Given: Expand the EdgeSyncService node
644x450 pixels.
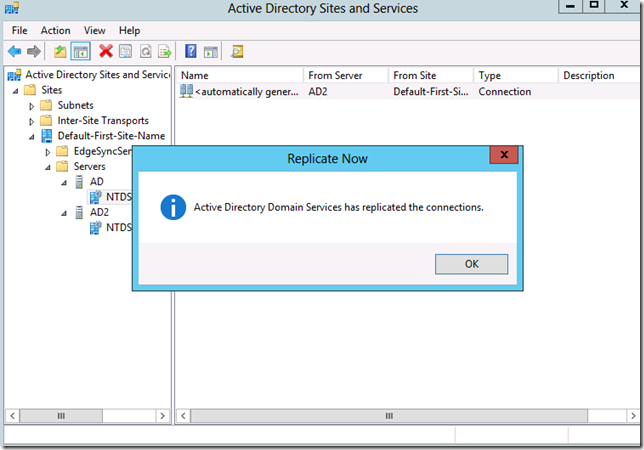Looking at the screenshot, I should coord(48,152).
